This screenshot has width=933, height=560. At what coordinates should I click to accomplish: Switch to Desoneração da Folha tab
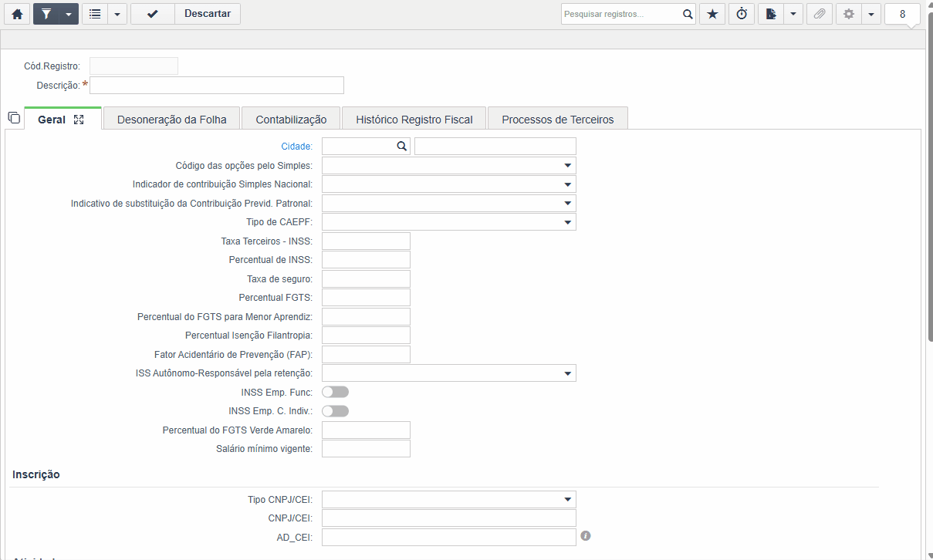click(x=172, y=120)
